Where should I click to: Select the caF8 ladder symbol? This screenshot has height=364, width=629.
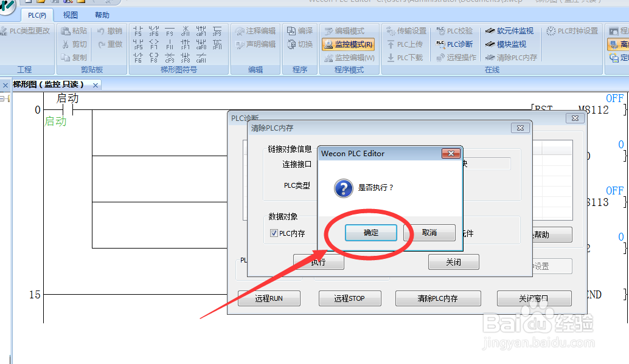coord(201,44)
